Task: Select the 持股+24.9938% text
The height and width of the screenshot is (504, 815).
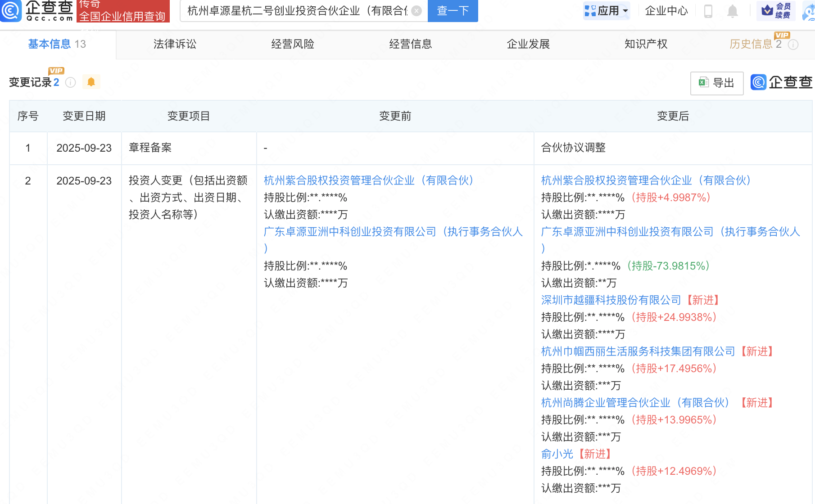Action: pos(674,317)
